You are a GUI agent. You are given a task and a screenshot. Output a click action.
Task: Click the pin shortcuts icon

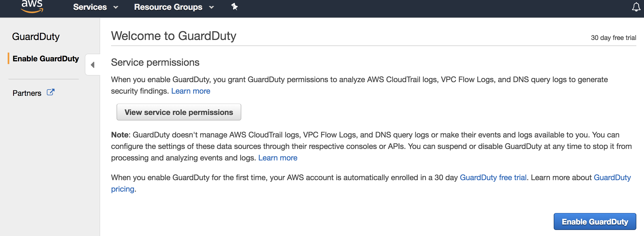(x=234, y=7)
